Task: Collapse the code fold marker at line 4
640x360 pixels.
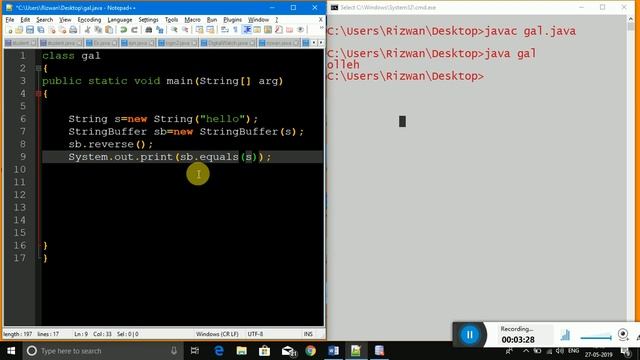Action: (x=38, y=93)
